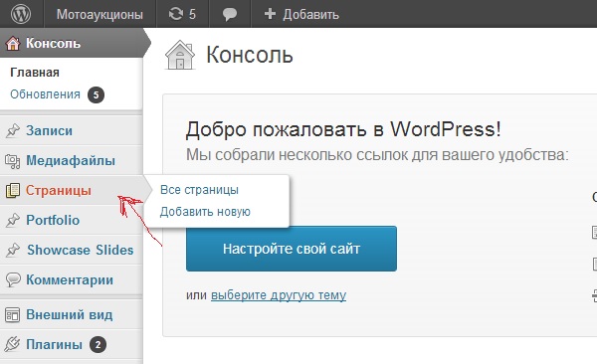This screenshot has height=364, width=597.
Task: Click the house icon beside Консоль in sidebar
Action: 13,43
